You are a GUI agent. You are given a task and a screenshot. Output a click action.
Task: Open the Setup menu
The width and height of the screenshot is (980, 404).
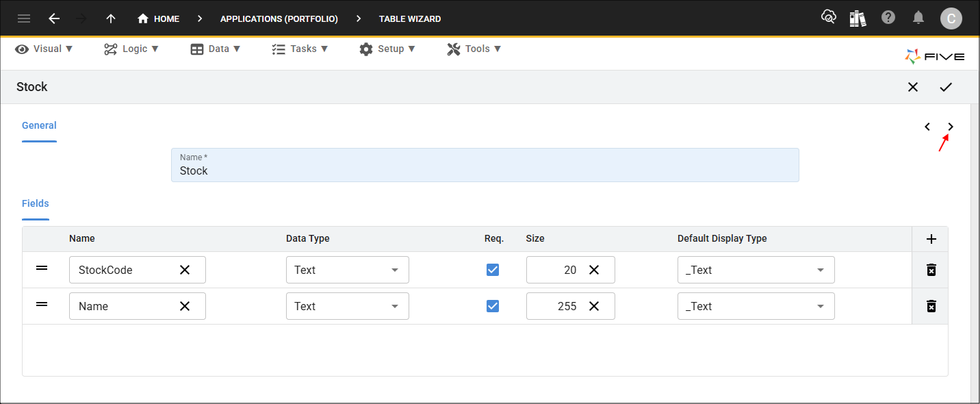click(x=387, y=49)
